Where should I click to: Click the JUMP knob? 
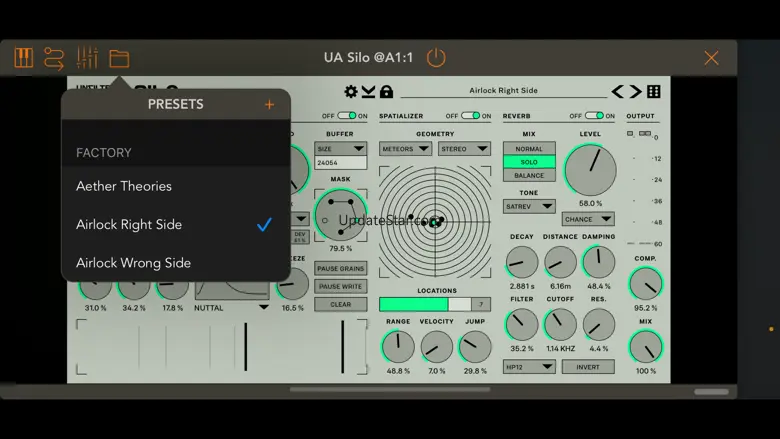475,347
